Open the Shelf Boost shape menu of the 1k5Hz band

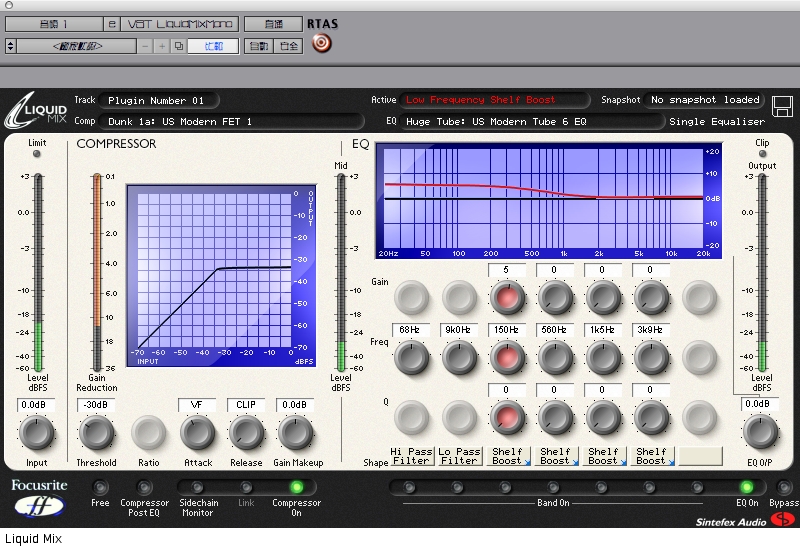pyautogui.click(x=605, y=456)
